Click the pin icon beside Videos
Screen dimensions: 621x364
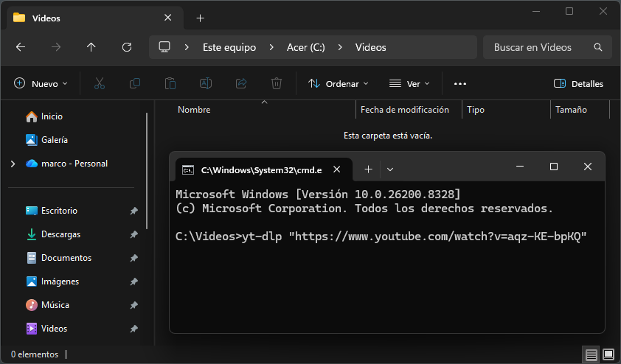click(134, 329)
